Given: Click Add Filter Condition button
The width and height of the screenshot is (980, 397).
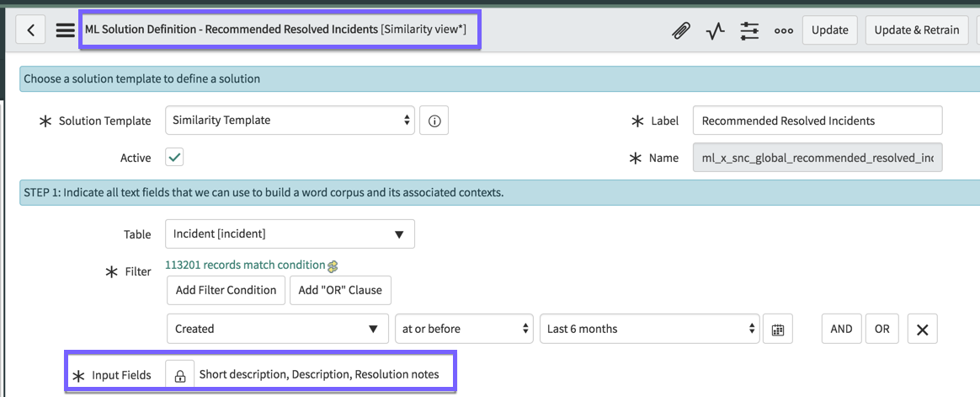Looking at the screenshot, I should click(x=226, y=290).
